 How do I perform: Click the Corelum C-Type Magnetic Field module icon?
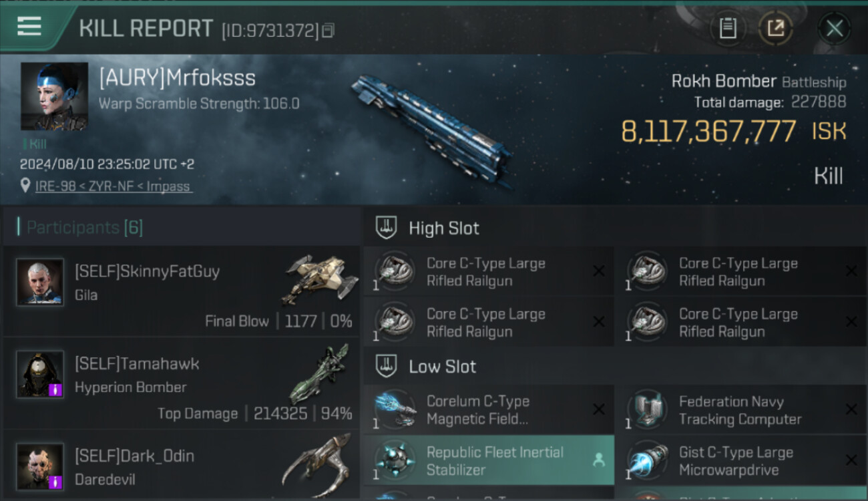click(x=394, y=409)
